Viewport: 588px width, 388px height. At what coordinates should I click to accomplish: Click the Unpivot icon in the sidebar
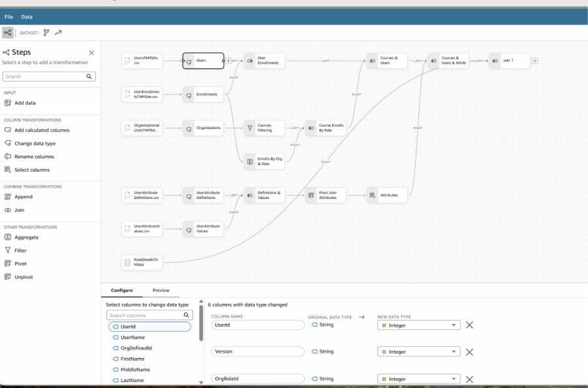coord(7,276)
